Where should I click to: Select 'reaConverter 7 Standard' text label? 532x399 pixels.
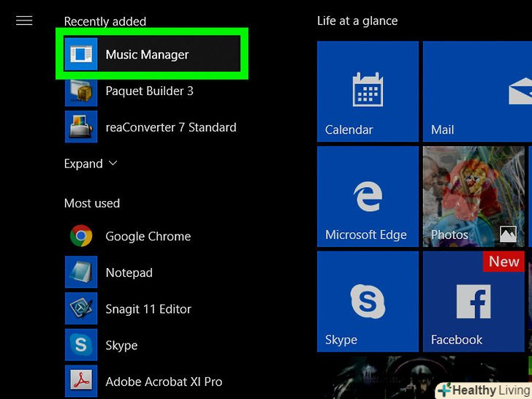click(x=171, y=127)
